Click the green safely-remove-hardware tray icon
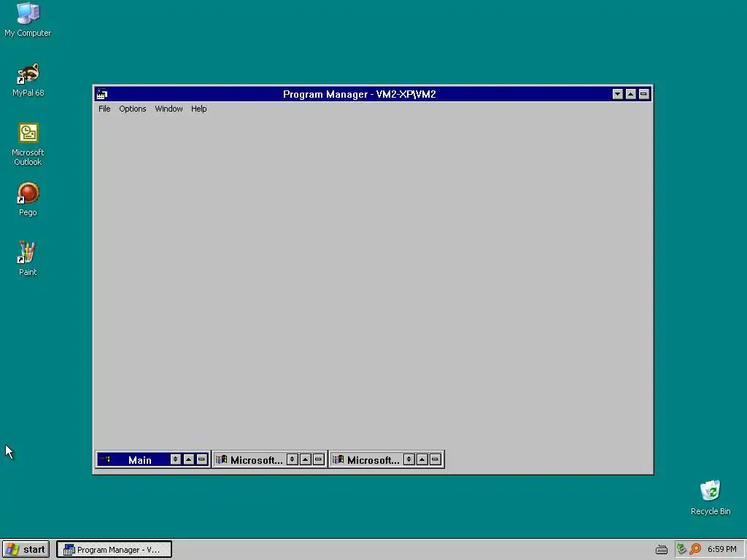747x560 pixels. tap(681, 549)
